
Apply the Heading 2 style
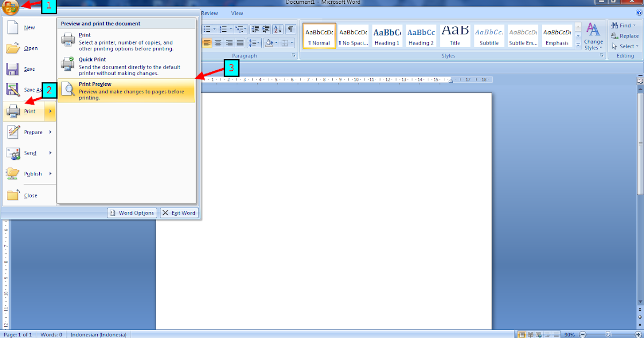[x=421, y=35]
